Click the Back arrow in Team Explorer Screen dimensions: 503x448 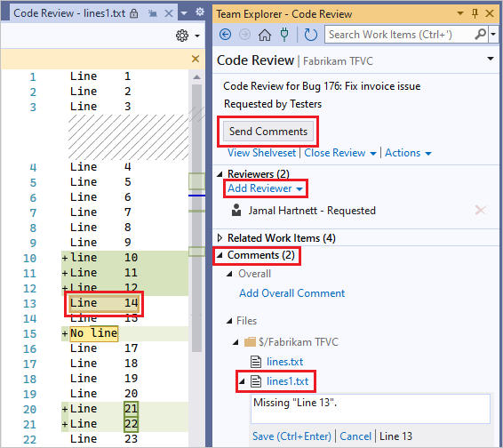click(225, 35)
